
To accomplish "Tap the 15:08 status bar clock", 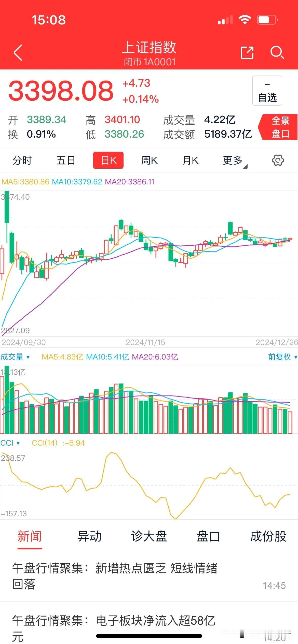I will pos(49,20).
